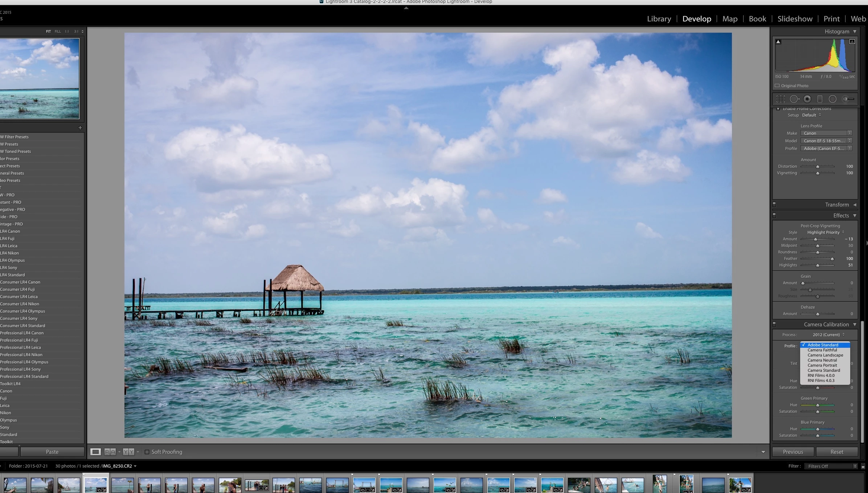Viewport: 868px width, 493px height.
Task: Enable Soft Proofing checkbox
Action: [x=147, y=452]
